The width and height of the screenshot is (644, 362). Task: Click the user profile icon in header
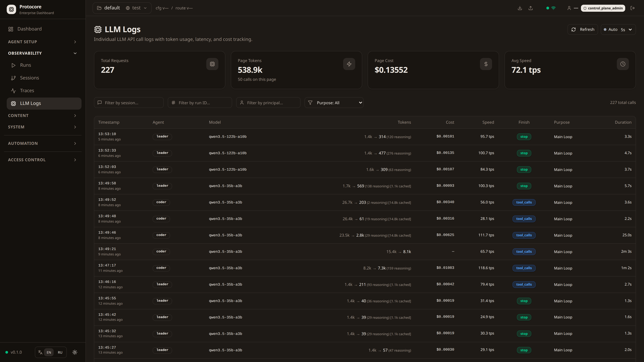click(569, 8)
